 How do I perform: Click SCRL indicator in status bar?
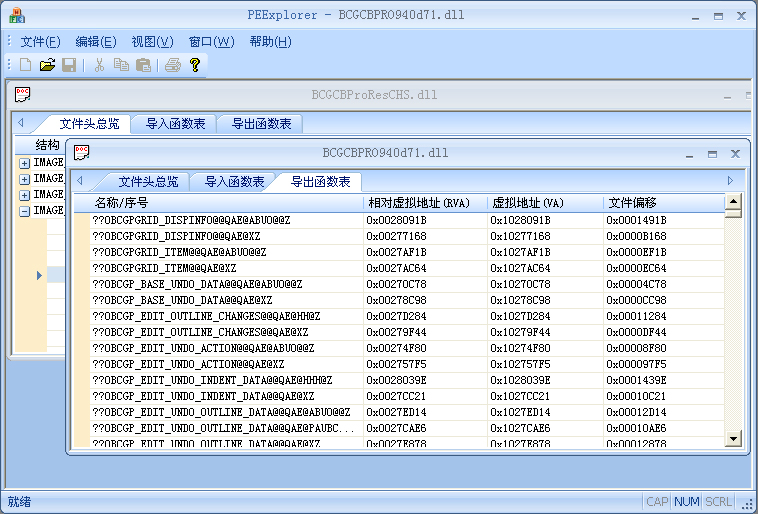(x=718, y=502)
